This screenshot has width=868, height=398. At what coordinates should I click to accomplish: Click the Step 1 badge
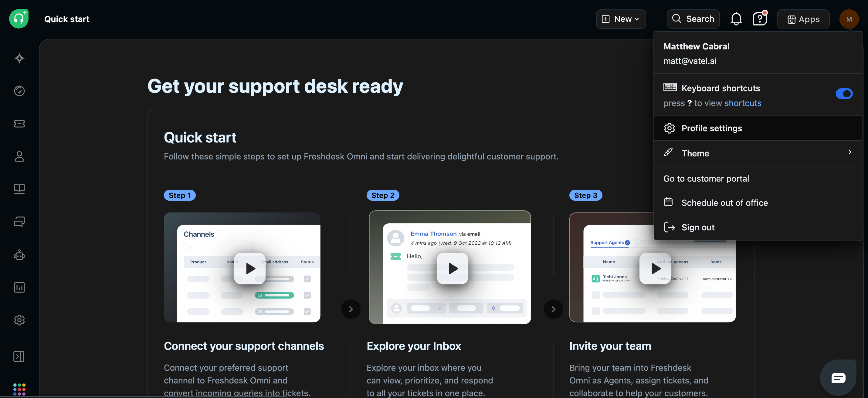180,195
